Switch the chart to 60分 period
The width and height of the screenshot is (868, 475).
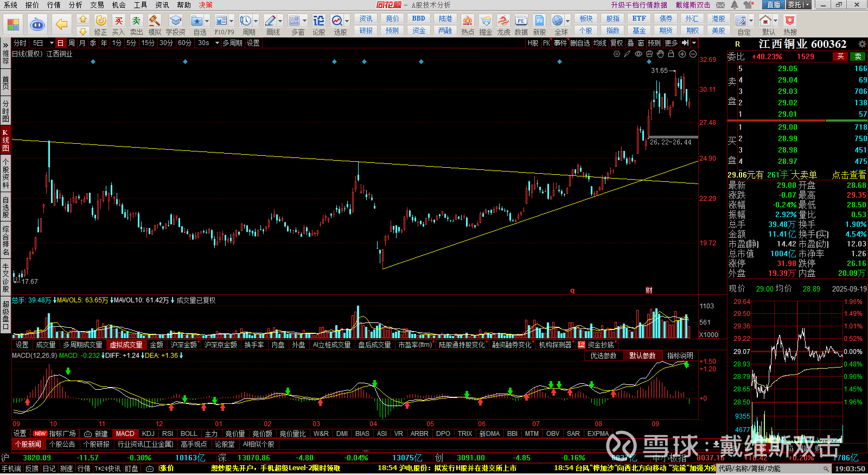(x=184, y=43)
